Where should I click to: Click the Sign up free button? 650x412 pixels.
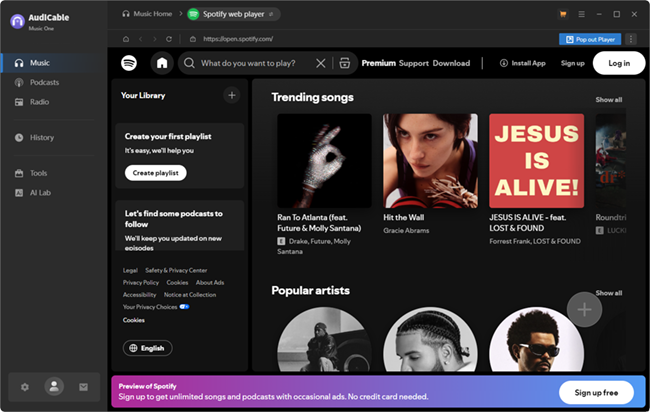[596, 393]
